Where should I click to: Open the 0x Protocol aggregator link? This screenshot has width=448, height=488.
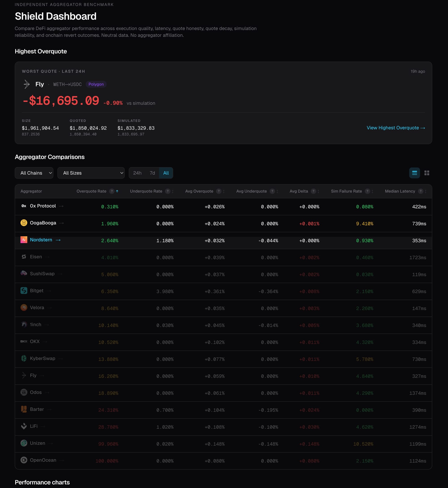pyautogui.click(x=43, y=206)
